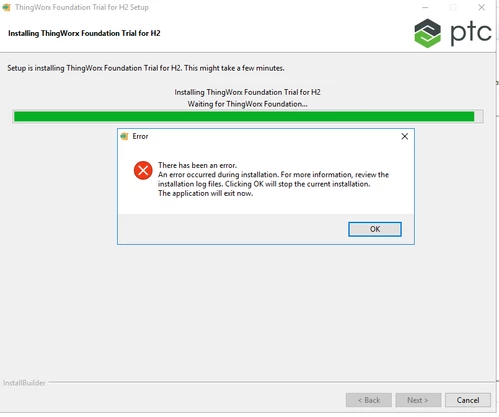
Task: Close the Error dialog with X
Action: [405, 136]
